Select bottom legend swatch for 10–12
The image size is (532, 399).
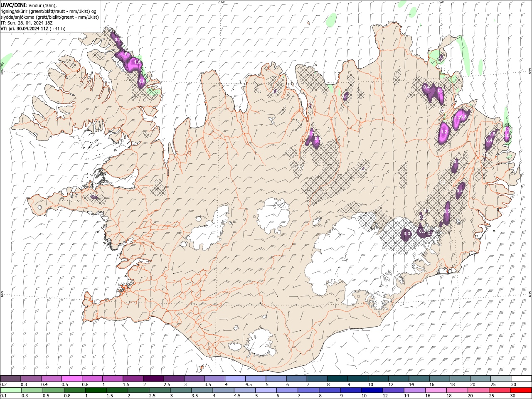(x=372, y=390)
